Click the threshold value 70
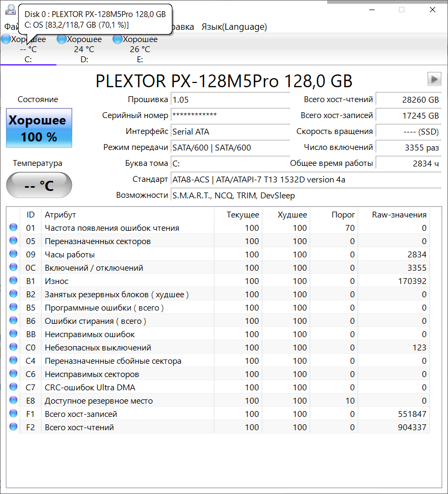448x494 pixels. click(350, 228)
